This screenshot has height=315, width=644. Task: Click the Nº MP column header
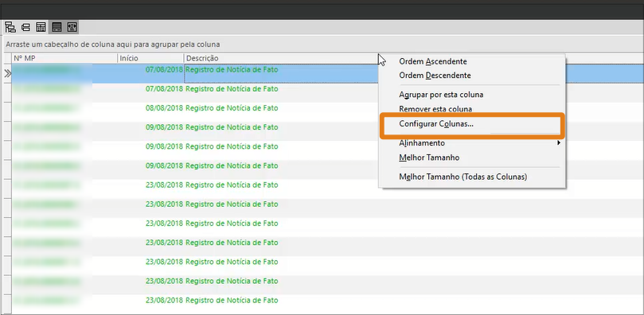pos(65,58)
